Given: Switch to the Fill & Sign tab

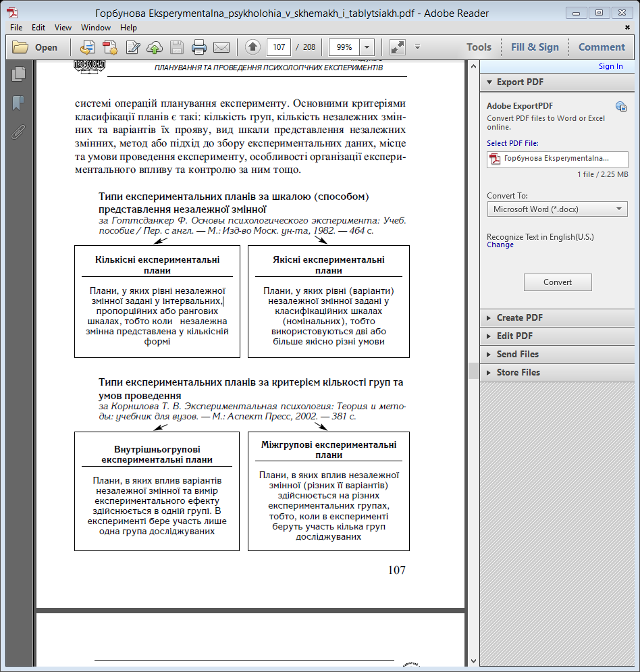Looking at the screenshot, I should [x=535, y=47].
